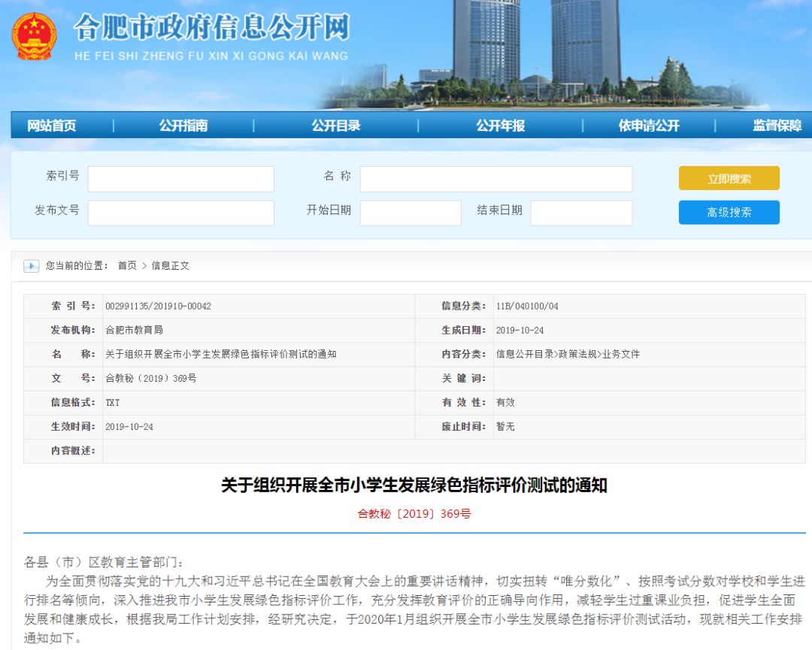Screen dimensions: 812x650
Task: Select publisher 合肥市教育局
Action: tap(134, 330)
